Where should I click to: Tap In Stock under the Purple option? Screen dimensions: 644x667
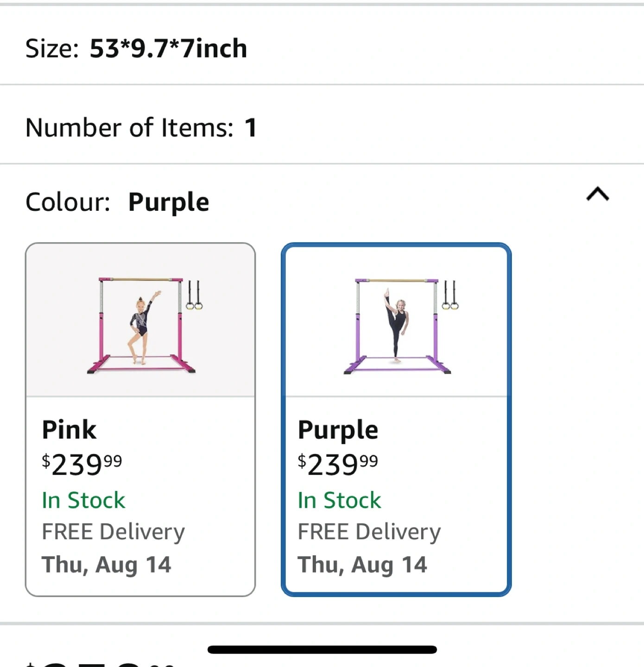pos(339,500)
